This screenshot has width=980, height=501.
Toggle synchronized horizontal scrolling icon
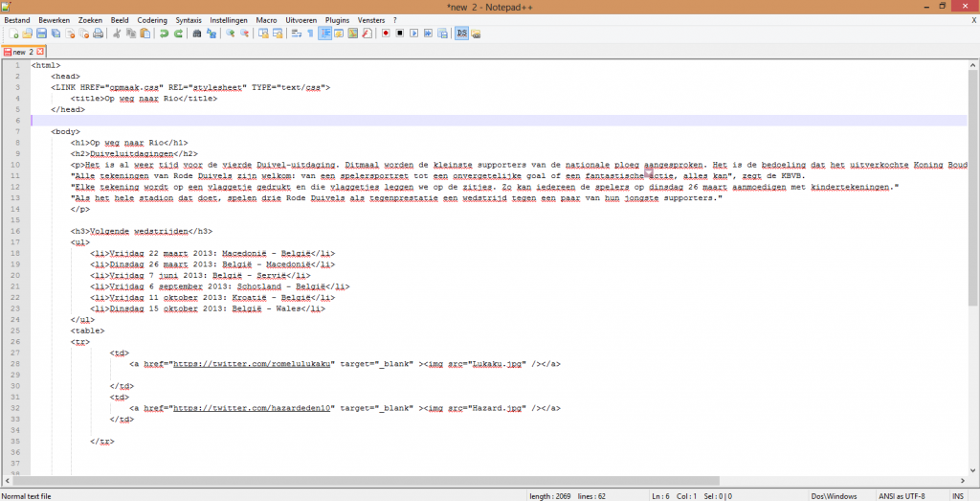tap(277, 34)
